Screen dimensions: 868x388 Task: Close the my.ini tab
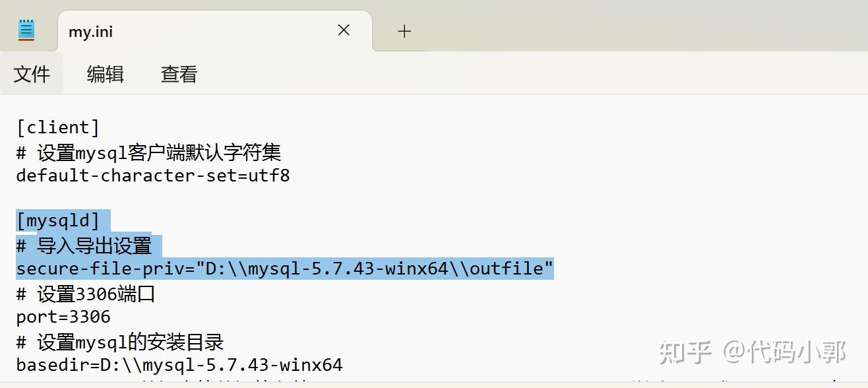(344, 30)
